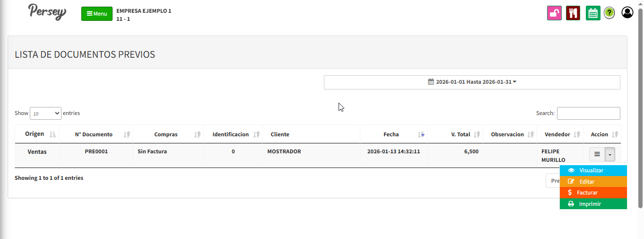Open the Show entries count dropdown
Screen dimensions: 644x239
45,114
